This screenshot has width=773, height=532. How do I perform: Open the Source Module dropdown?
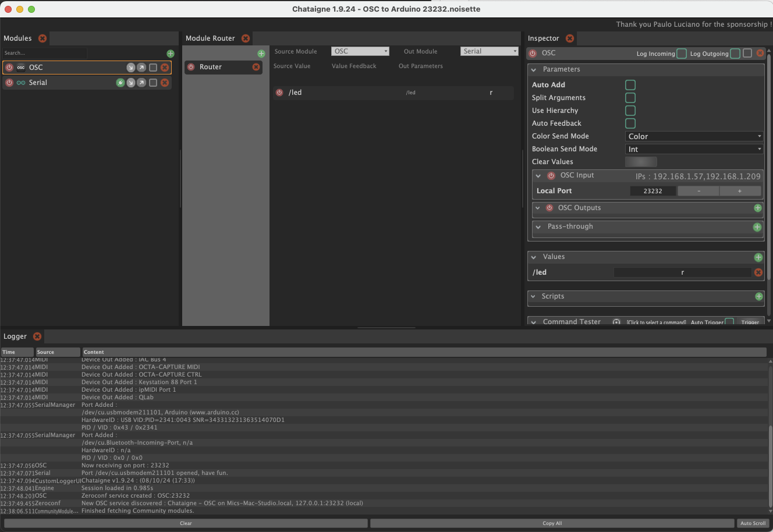pyautogui.click(x=360, y=51)
